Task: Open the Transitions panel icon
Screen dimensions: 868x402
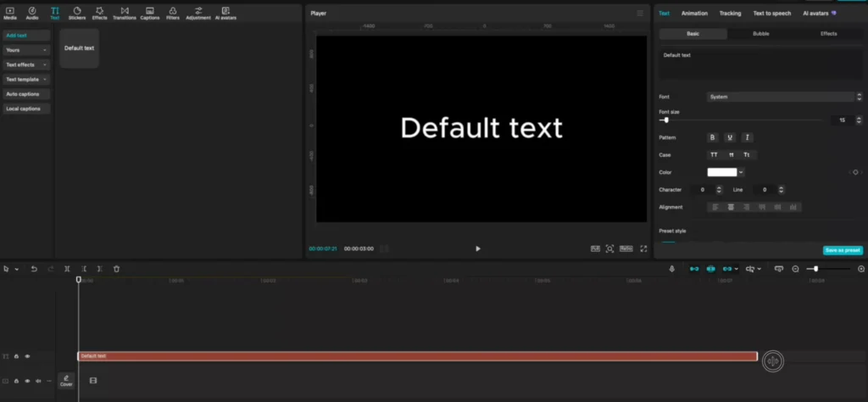Action: (x=125, y=13)
